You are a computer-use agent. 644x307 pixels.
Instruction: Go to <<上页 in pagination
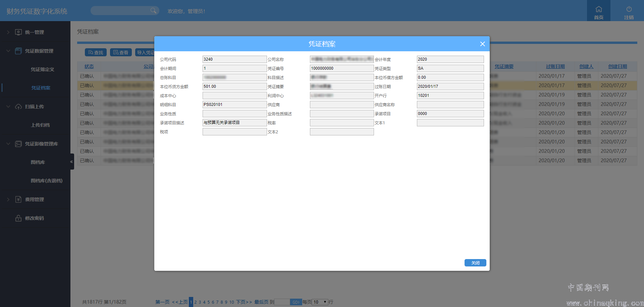pos(180,302)
